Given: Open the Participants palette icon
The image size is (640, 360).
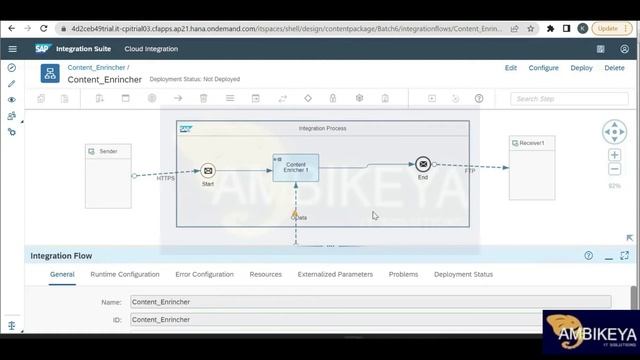Looking at the screenshot, I should pyautogui.click(x=100, y=98).
